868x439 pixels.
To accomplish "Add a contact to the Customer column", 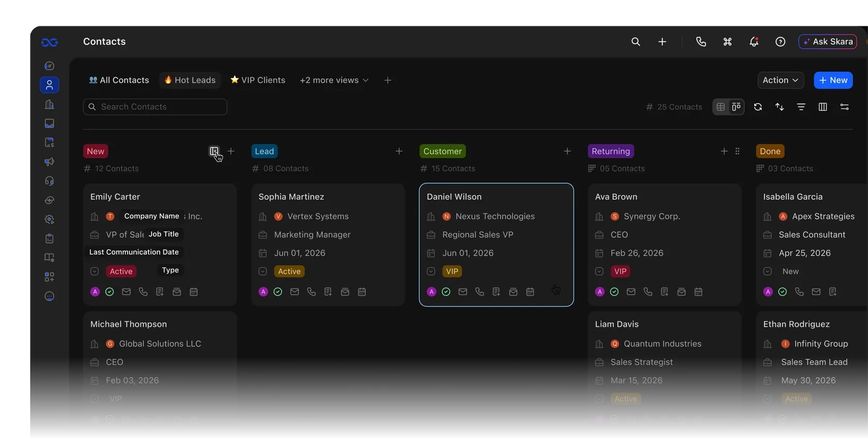I will pos(567,151).
